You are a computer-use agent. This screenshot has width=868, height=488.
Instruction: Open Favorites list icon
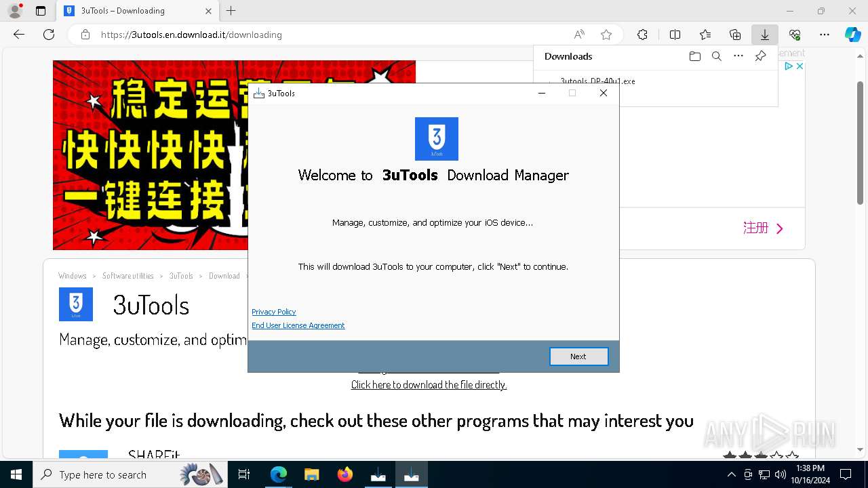point(705,35)
